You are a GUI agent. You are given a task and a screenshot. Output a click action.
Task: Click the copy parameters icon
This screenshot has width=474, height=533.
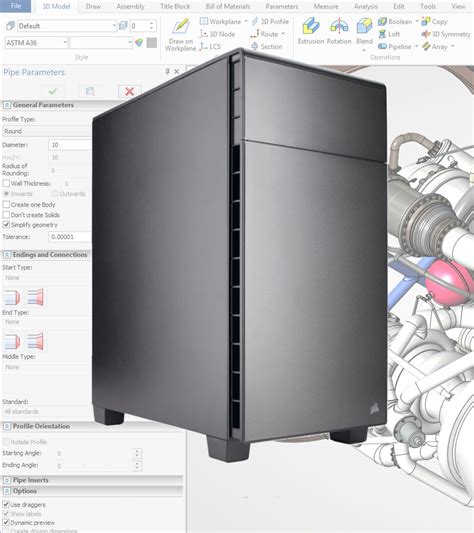point(90,91)
